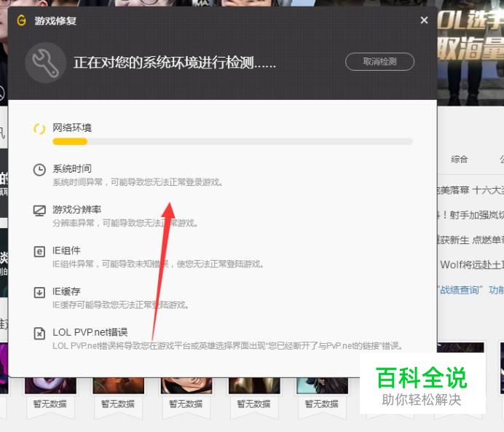Screen dimensions: 504x432
Task: Click the IE缓存 download icon
Action: tap(39, 293)
